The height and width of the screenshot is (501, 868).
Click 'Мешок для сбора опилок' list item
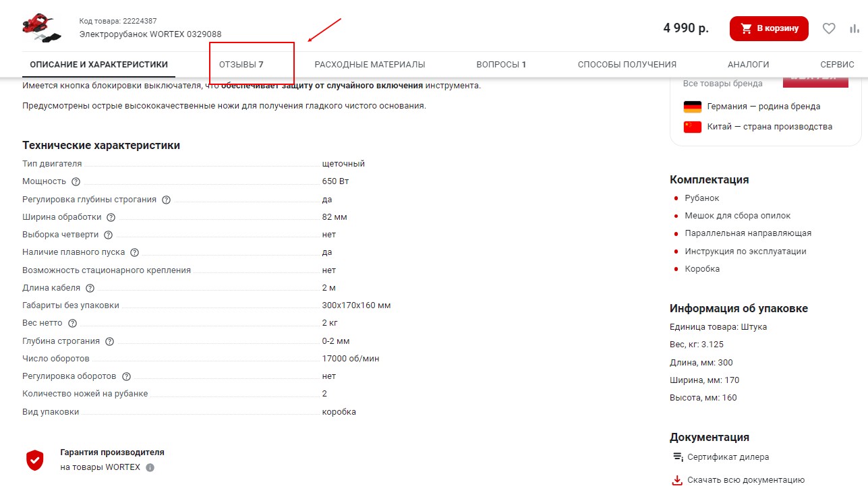[x=738, y=216]
